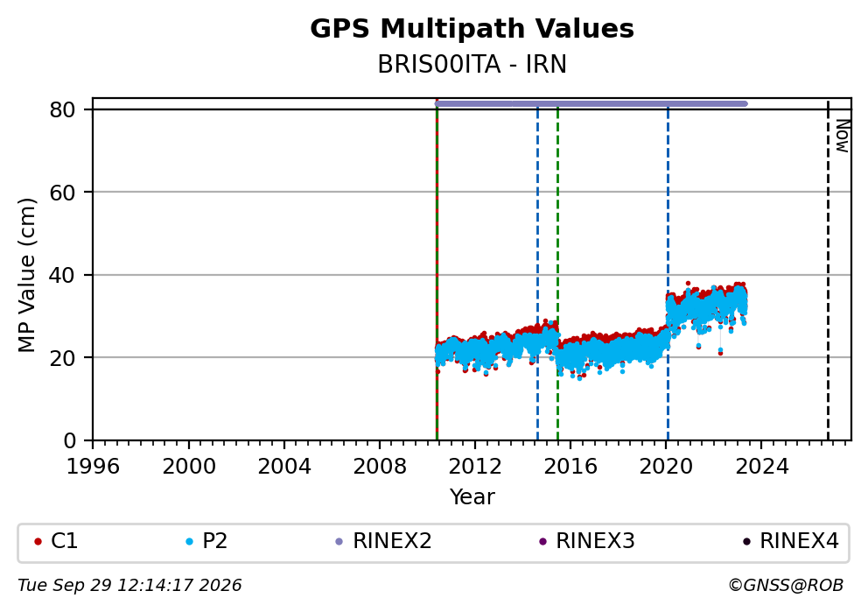Click the RINEX4 legend marker dot
This screenshot has height=612, width=868.
746,542
